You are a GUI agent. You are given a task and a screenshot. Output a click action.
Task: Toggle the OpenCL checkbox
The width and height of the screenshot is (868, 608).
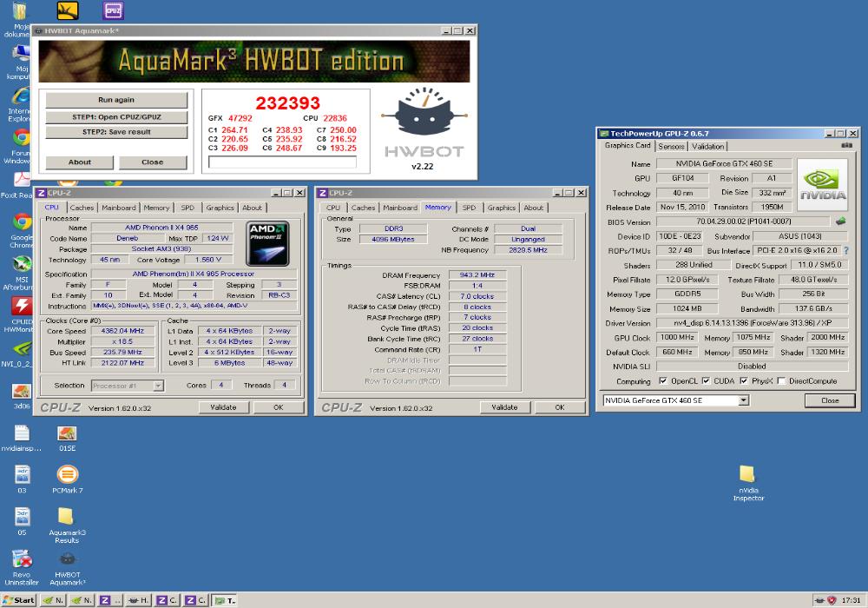click(x=663, y=381)
